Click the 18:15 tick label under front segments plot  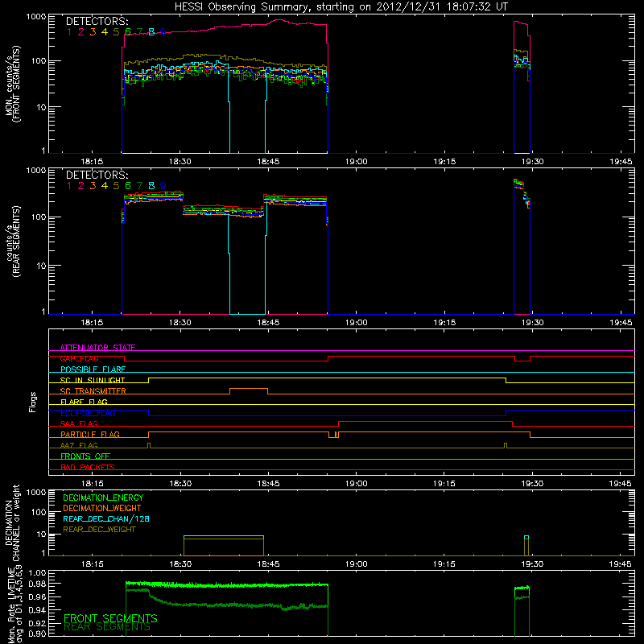pos(92,162)
